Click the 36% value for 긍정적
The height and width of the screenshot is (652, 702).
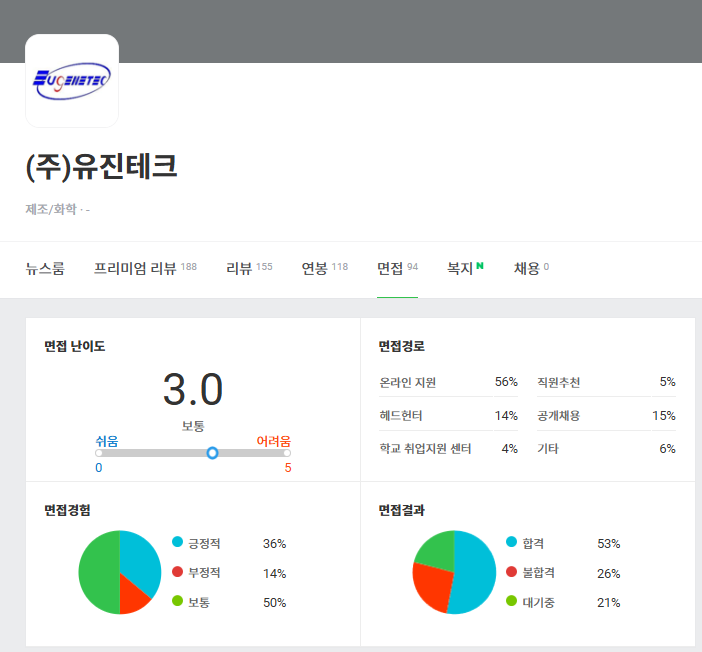point(274,544)
